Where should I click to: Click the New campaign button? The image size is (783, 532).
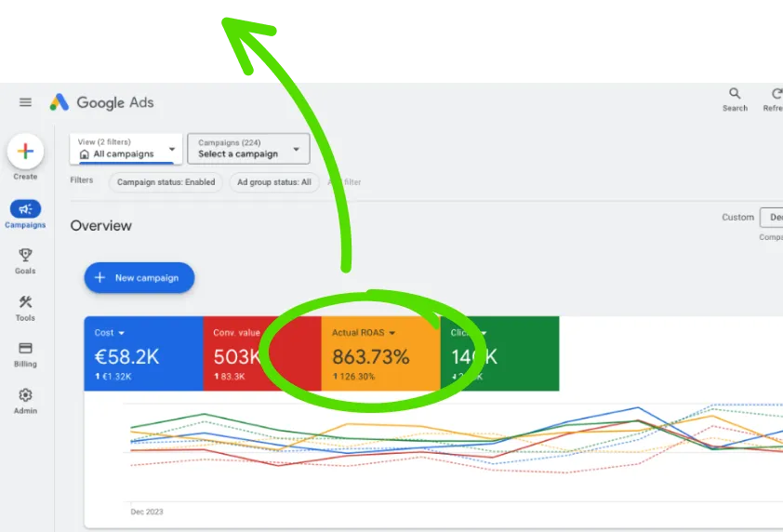pyautogui.click(x=139, y=277)
